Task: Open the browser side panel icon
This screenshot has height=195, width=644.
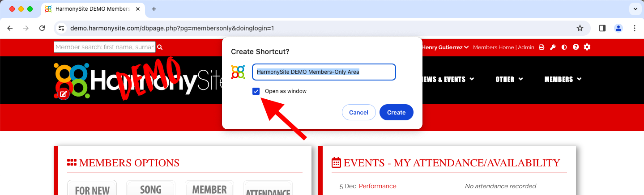Action: click(602, 28)
